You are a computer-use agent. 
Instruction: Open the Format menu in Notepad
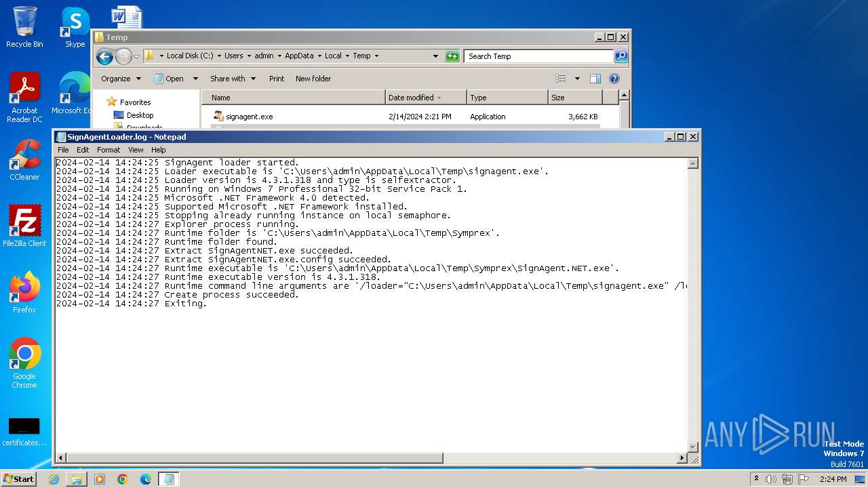[x=108, y=150]
